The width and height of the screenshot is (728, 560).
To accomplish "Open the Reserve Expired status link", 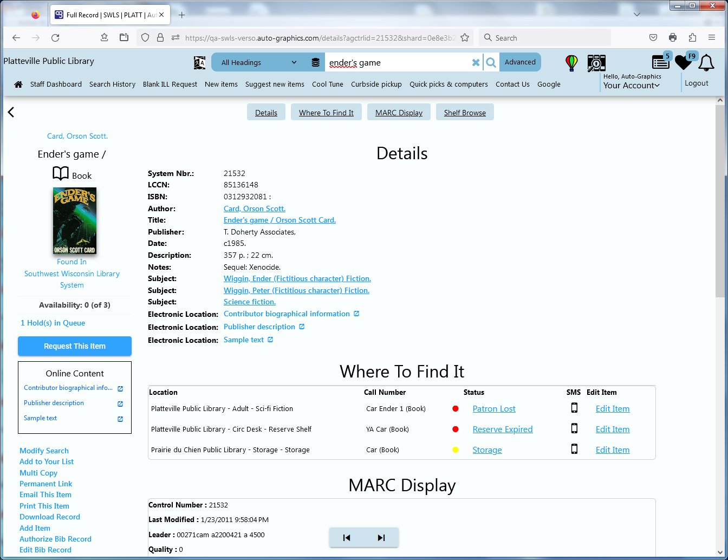I will pyautogui.click(x=503, y=429).
